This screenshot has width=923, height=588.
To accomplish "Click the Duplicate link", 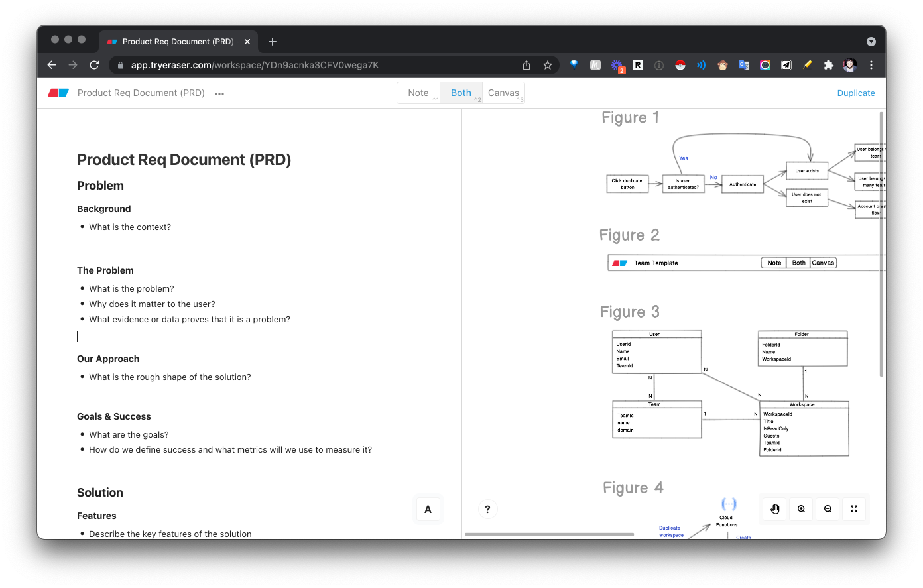I will coord(856,93).
